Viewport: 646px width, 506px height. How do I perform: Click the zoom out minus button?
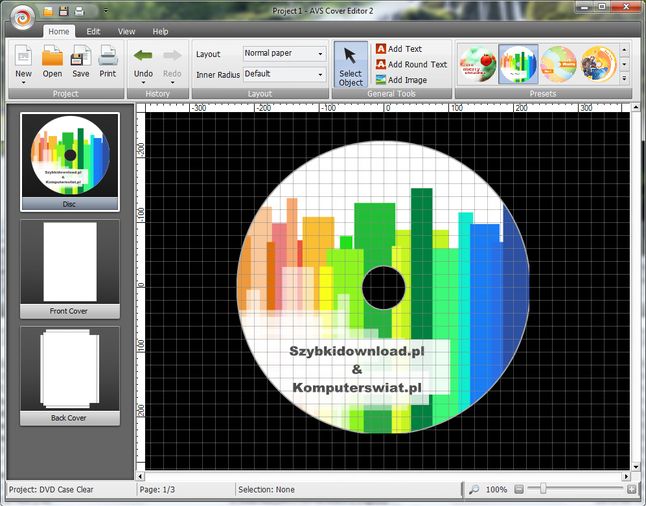click(x=519, y=490)
